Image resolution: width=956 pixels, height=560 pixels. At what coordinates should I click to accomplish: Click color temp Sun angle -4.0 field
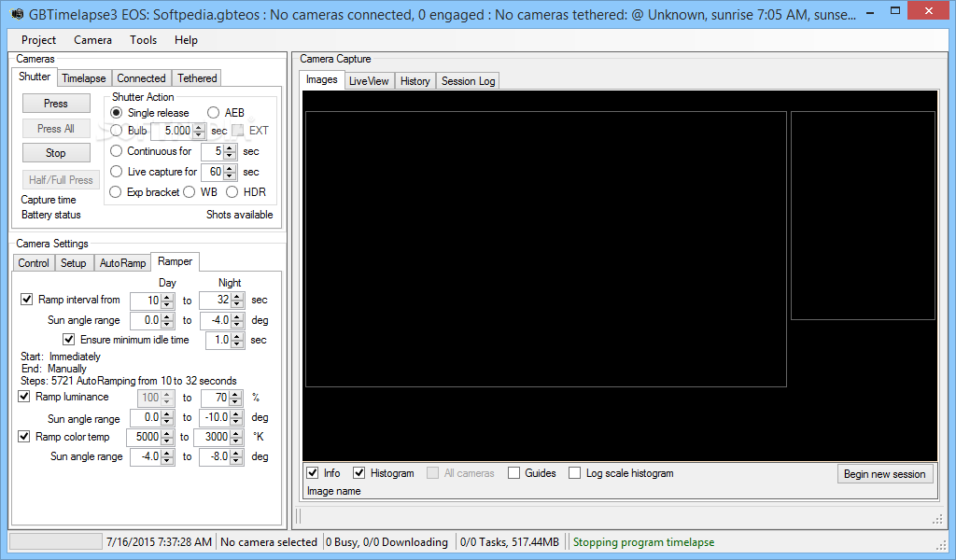coord(152,456)
